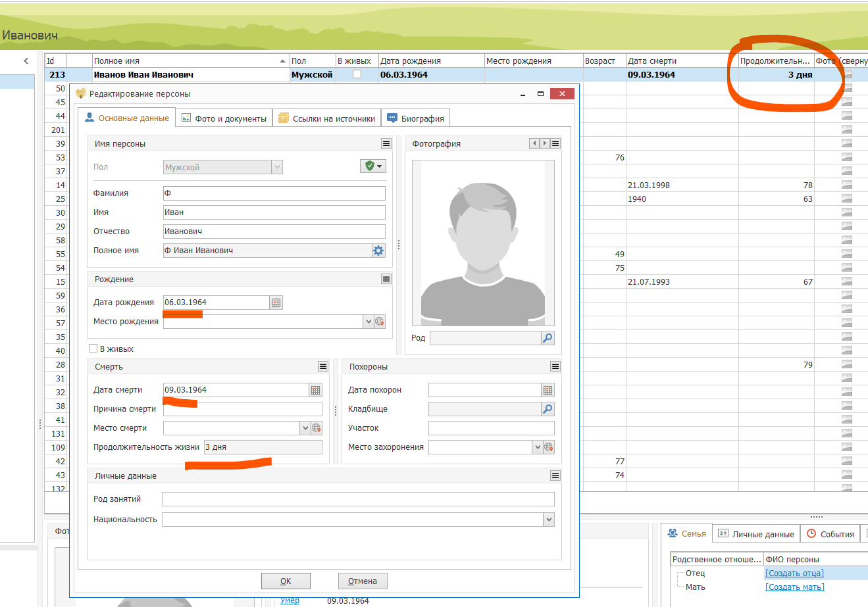Select table row with Id 201
868x607 pixels.
tap(58, 130)
